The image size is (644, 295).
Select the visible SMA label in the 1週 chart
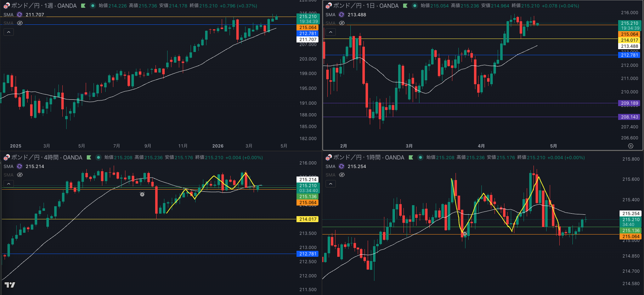9,15
